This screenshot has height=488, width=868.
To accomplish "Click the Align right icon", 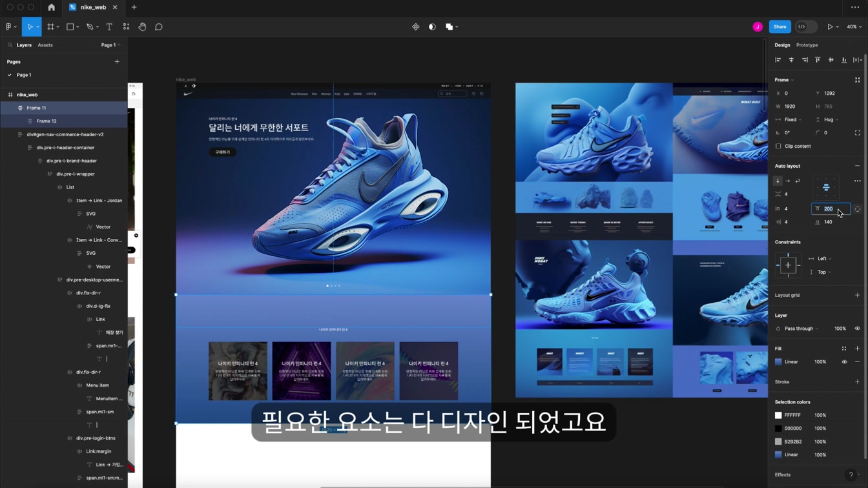I will point(804,60).
